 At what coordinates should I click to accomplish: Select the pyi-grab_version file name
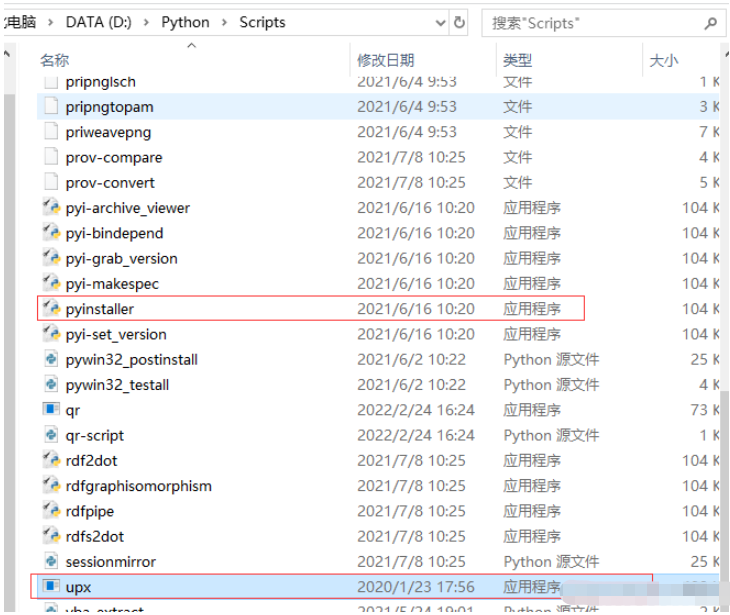coord(122,258)
